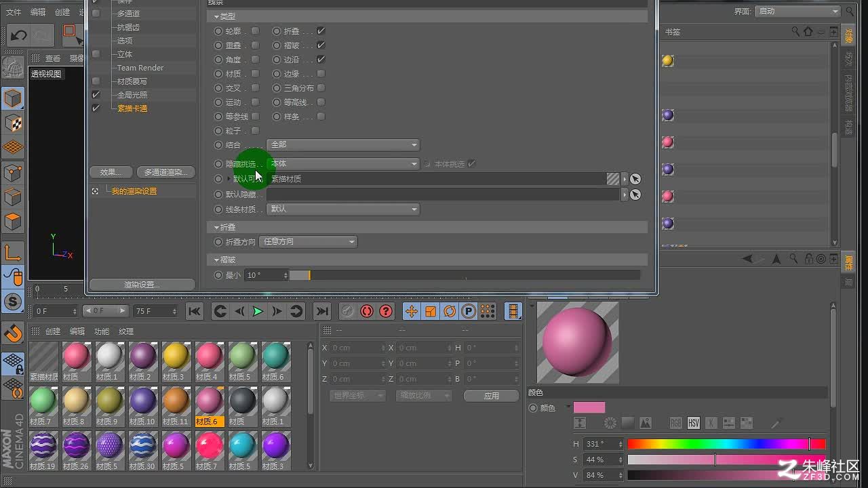
Task: Open the 折叠方向 dropdown
Action: click(308, 242)
